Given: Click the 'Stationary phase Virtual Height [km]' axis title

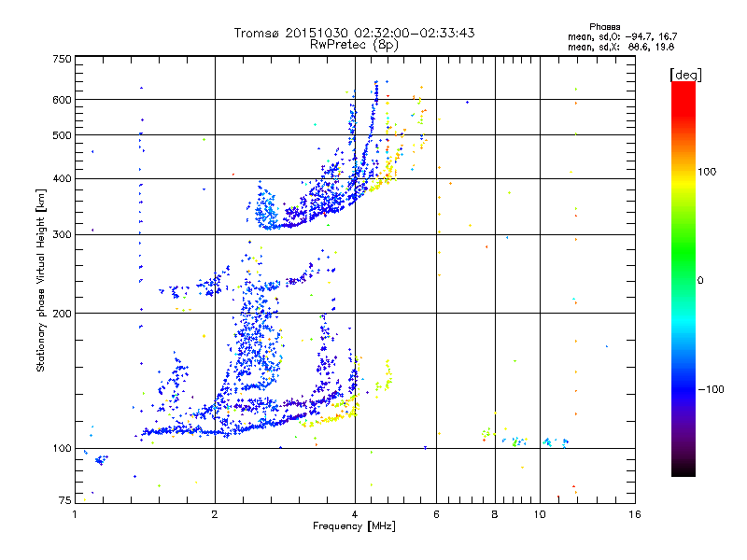Looking at the screenshot, I should click(41, 280).
